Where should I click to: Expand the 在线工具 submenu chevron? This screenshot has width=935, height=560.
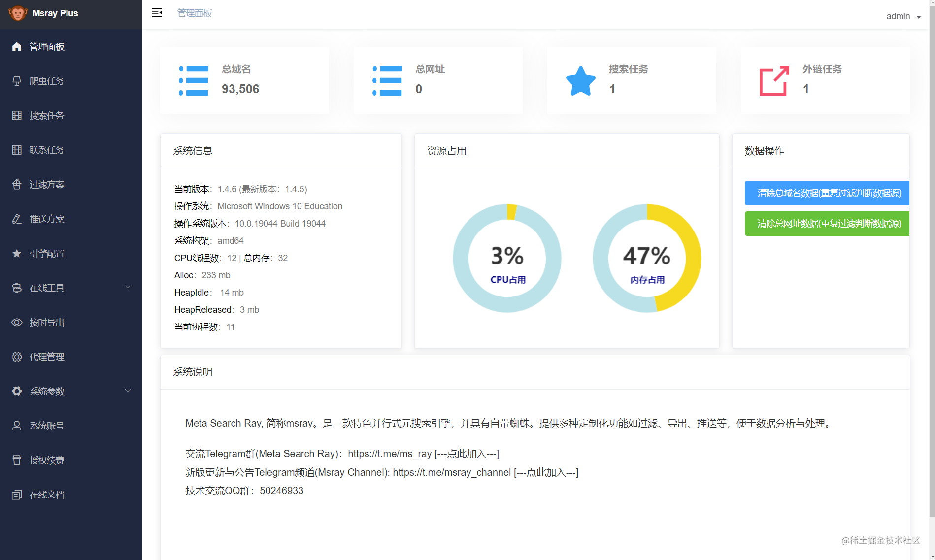pos(128,287)
